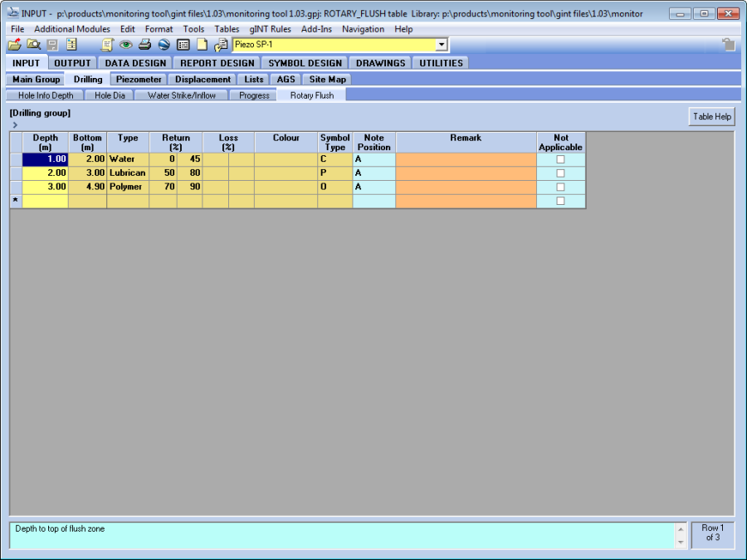Click the blue globe icon in toolbar

tap(164, 45)
